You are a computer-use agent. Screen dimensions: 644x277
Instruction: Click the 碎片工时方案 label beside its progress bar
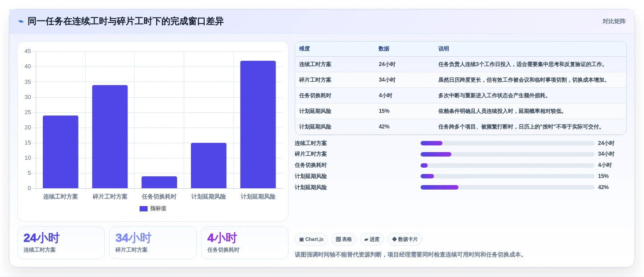(311, 154)
